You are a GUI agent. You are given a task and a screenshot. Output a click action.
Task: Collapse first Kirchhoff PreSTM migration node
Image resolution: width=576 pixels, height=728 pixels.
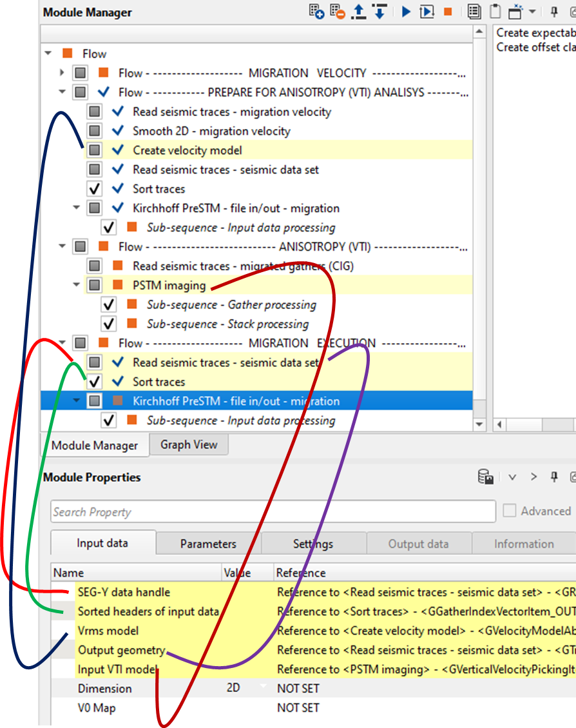(x=77, y=208)
